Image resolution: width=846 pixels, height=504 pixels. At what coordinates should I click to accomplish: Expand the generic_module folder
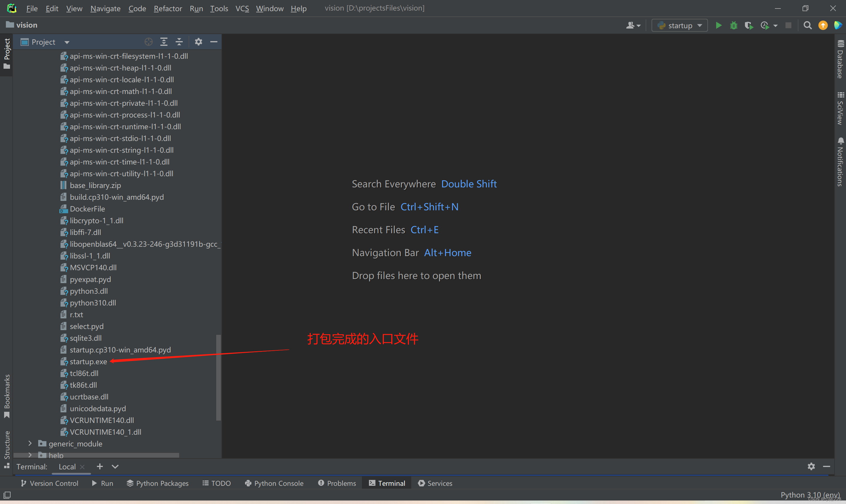[x=30, y=443]
